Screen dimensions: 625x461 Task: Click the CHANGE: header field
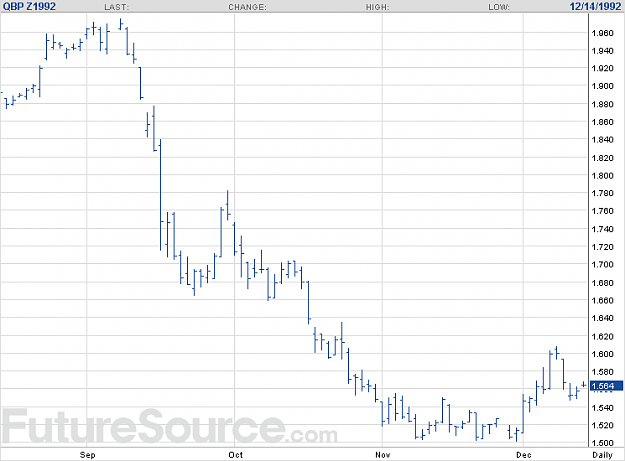tap(247, 7)
